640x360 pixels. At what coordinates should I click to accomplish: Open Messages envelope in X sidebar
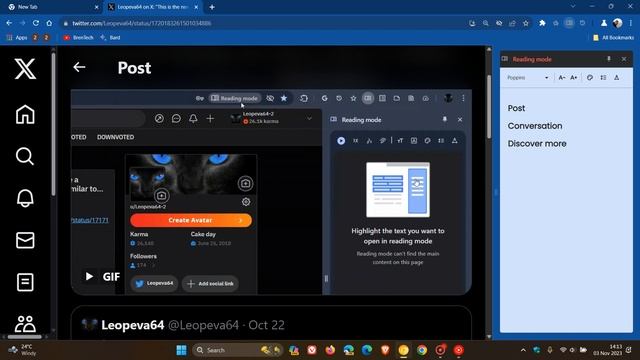point(25,240)
